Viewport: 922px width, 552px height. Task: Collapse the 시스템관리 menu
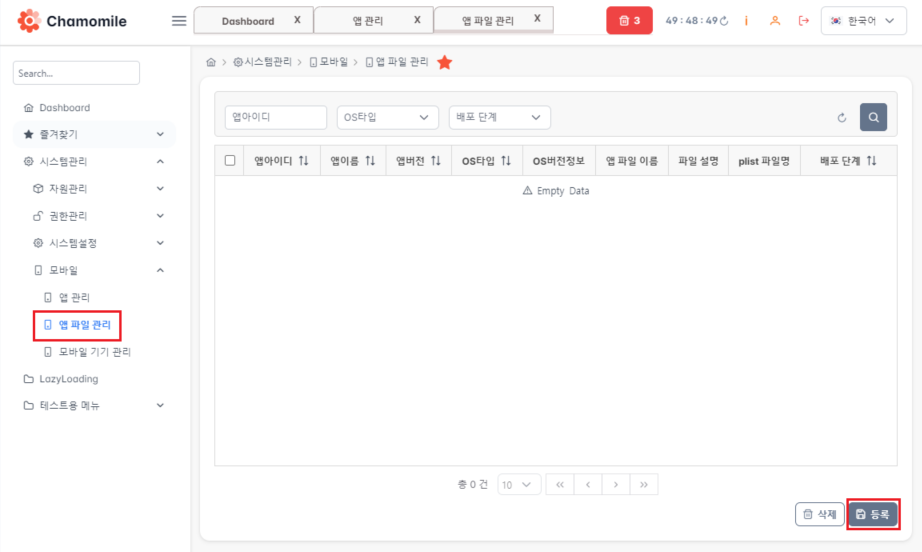(x=160, y=162)
